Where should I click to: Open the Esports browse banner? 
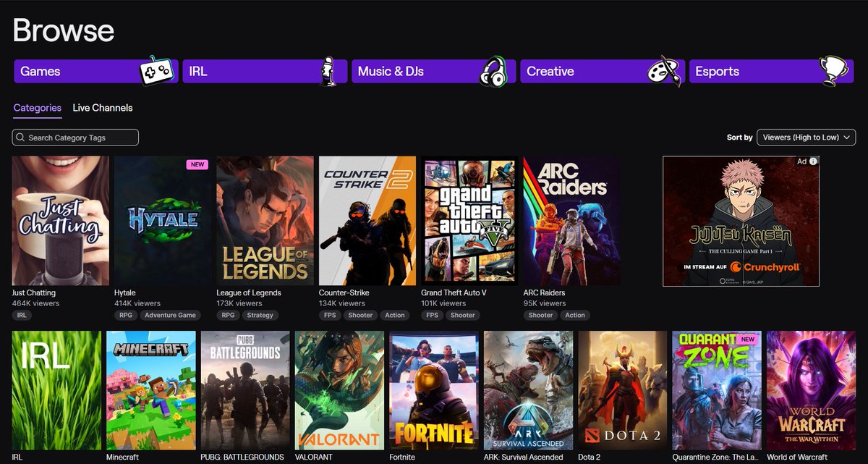coord(771,72)
